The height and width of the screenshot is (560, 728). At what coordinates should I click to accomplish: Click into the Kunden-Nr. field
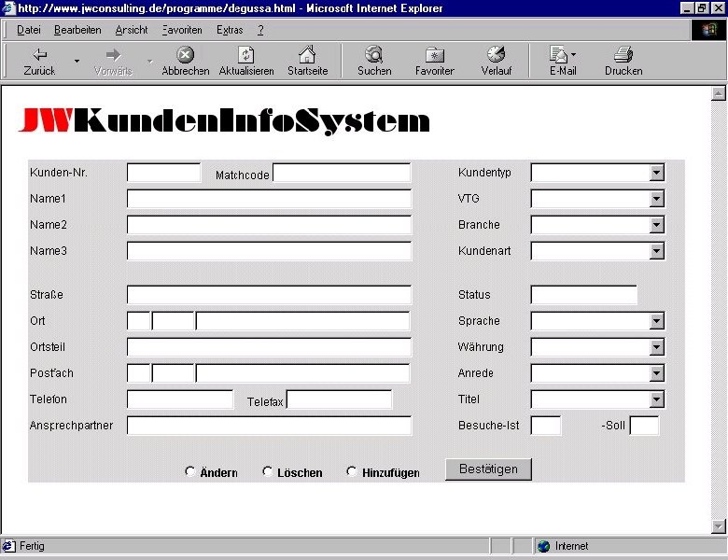(164, 173)
